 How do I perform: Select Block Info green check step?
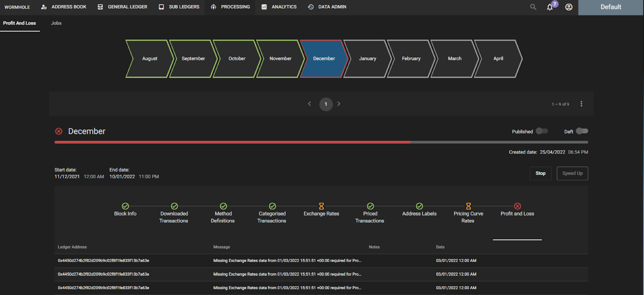click(125, 206)
